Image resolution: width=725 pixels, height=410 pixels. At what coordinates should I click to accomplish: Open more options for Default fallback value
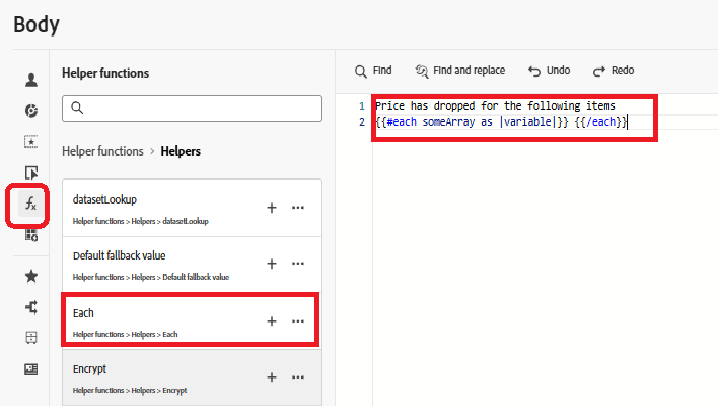pos(298,264)
